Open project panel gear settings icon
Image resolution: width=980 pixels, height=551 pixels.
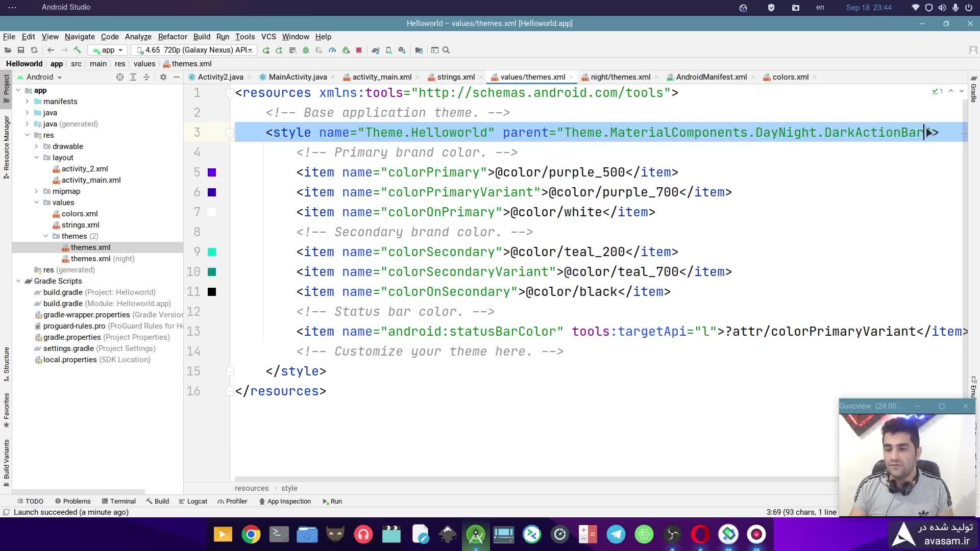[163, 77]
